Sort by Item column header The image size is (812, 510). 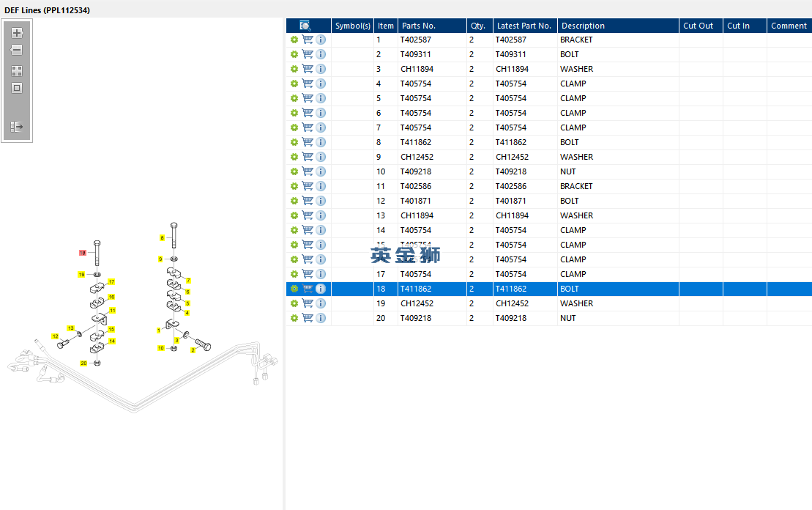(386, 26)
